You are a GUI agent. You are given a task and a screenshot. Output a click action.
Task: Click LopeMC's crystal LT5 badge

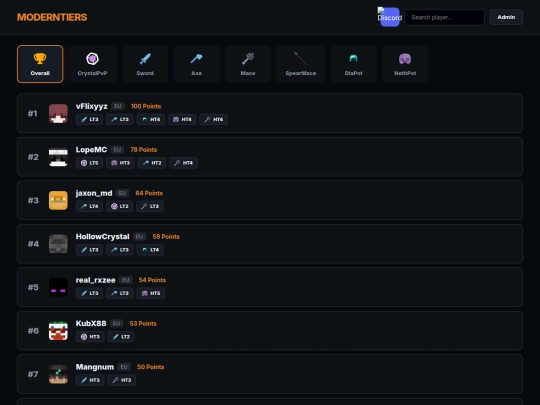90,163
